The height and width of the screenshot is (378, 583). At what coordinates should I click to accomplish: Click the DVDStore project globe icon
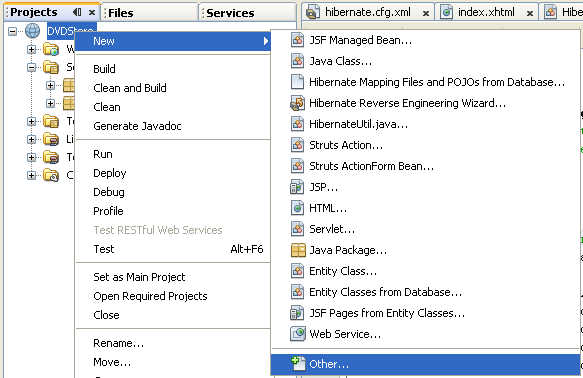point(32,31)
